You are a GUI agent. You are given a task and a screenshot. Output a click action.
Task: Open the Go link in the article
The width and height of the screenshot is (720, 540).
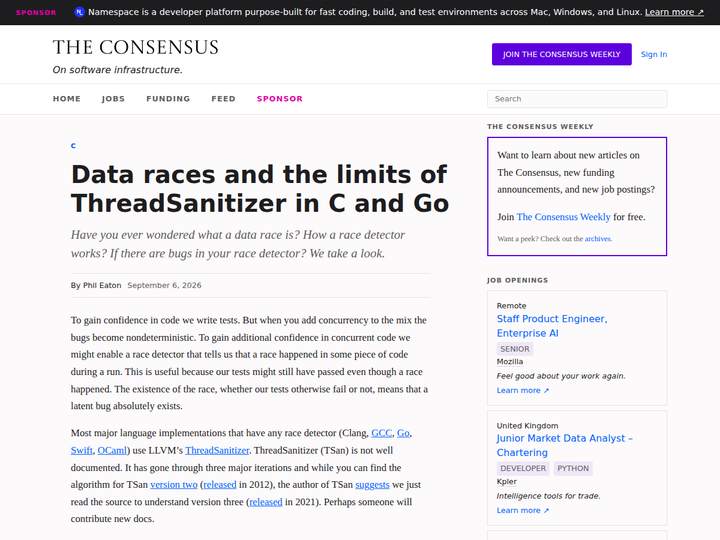point(403,433)
